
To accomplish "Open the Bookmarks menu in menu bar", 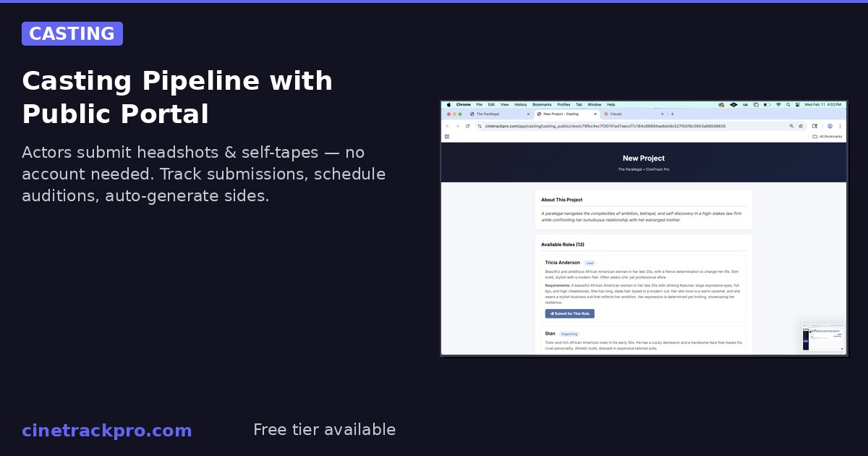I will pyautogui.click(x=542, y=104).
